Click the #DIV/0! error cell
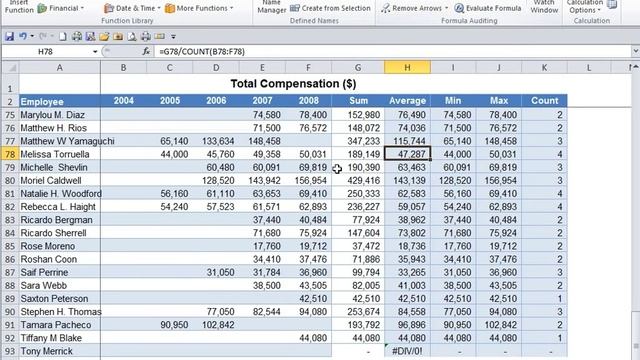This screenshot has height=360, width=640. click(407, 351)
